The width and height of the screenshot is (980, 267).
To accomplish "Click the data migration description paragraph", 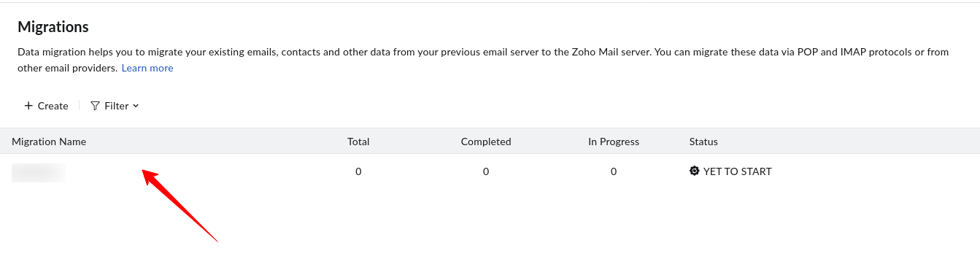I will 483,60.
